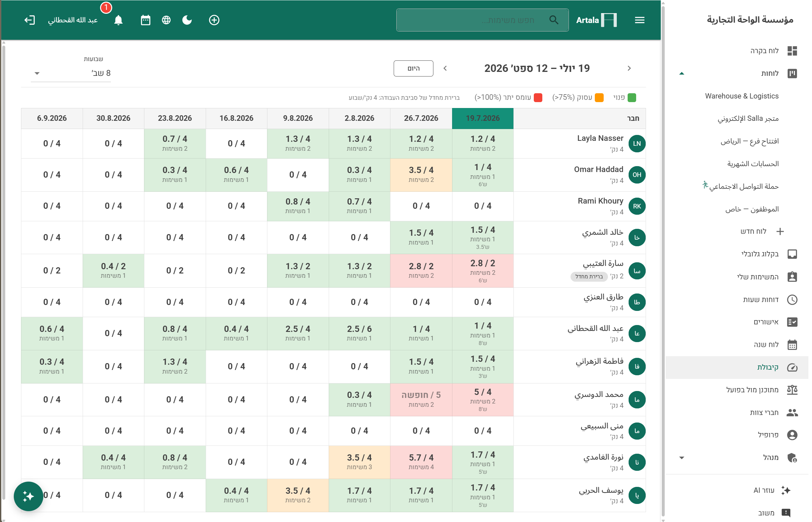Click the add plus circle icon
Image resolution: width=812 pixels, height=522 pixels.
click(214, 20)
